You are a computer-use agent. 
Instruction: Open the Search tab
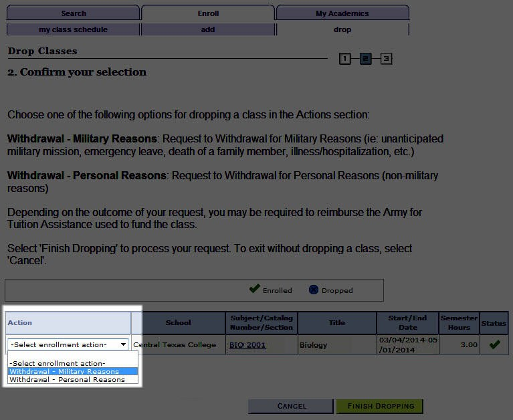tap(74, 13)
